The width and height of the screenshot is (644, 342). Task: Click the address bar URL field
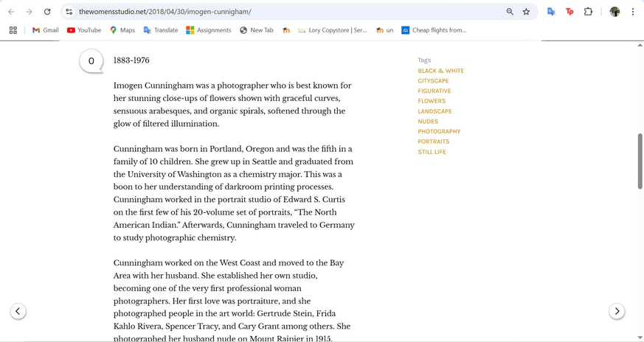(280, 12)
